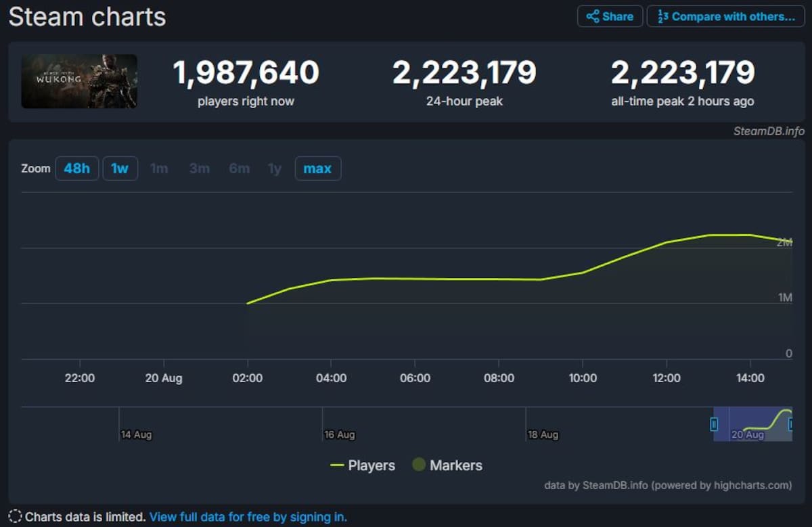Click the 14 Aug navigator marker

[x=136, y=435]
